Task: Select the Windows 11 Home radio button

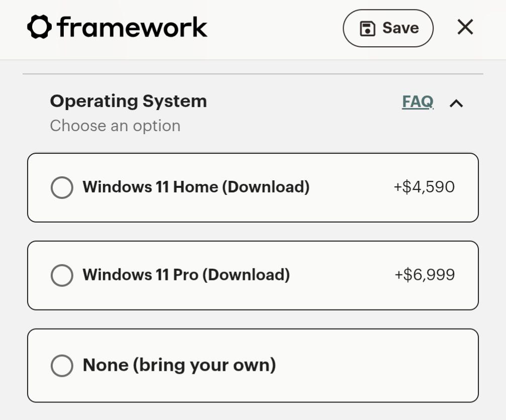Action: click(x=62, y=187)
